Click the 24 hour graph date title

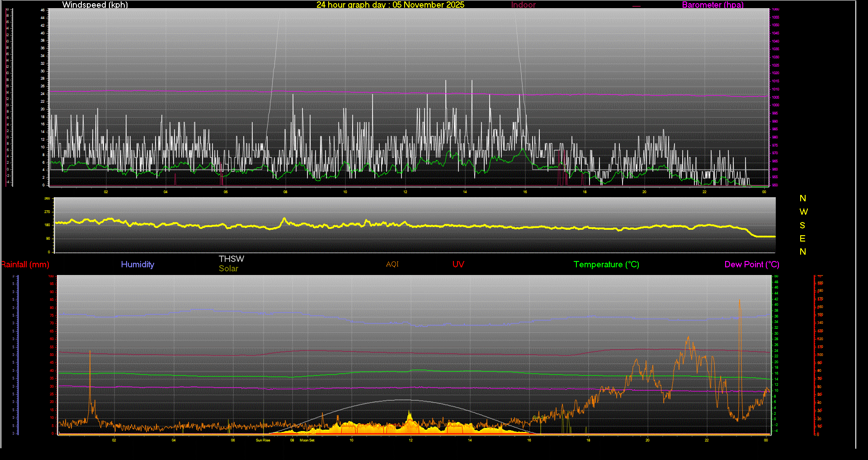(x=390, y=5)
